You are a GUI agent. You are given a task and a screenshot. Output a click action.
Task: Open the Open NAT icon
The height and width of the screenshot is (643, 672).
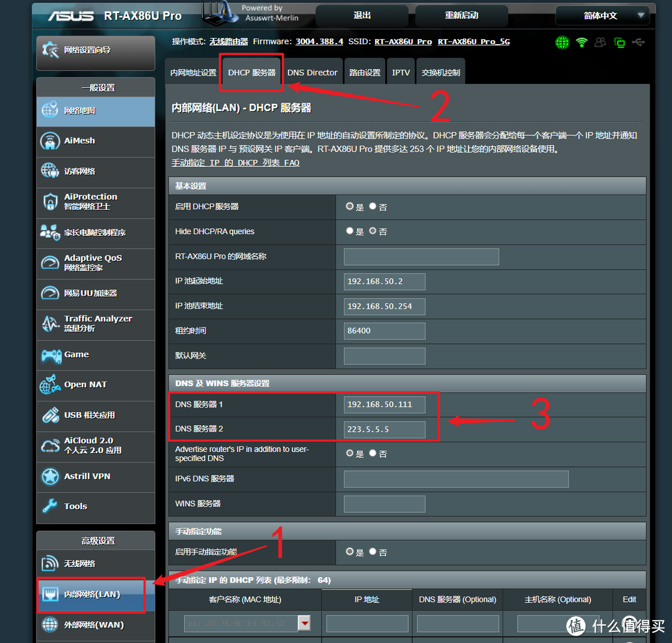50,385
